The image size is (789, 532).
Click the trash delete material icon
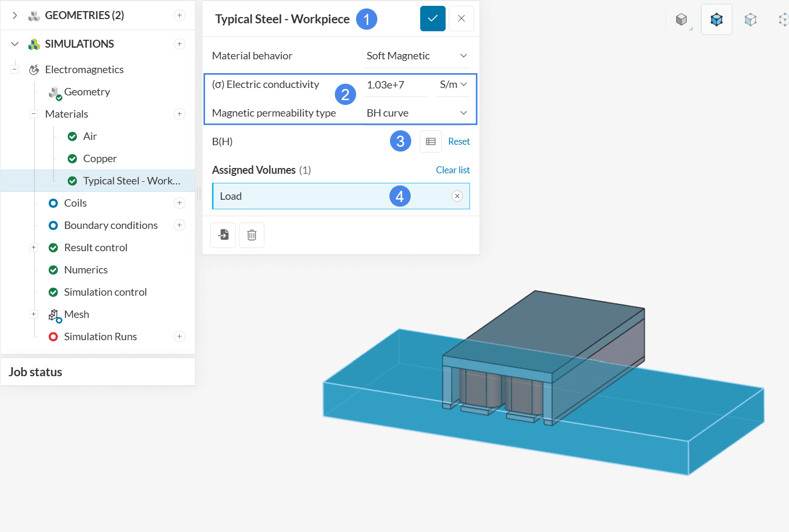tap(252, 235)
